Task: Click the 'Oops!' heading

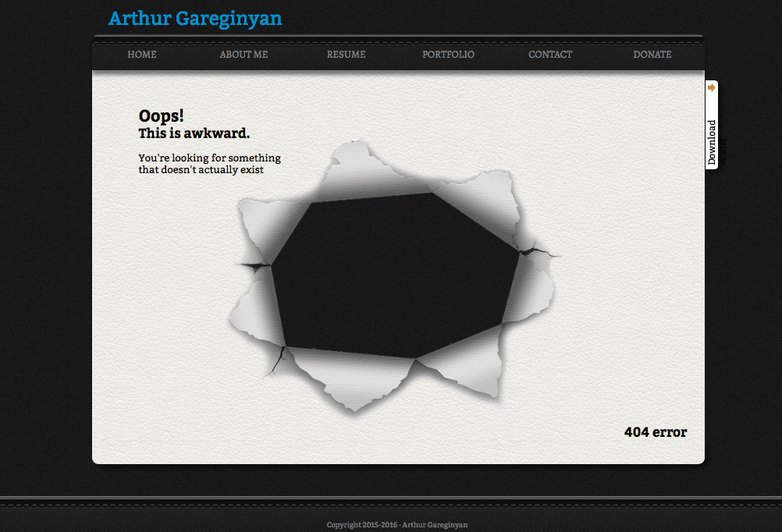Action: coord(161,115)
